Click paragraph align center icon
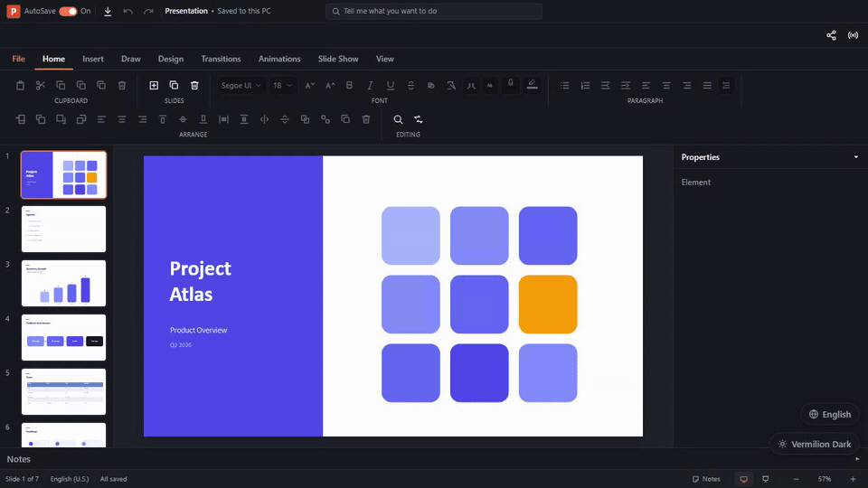This screenshot has width=868, height=488. click(666, 85)
